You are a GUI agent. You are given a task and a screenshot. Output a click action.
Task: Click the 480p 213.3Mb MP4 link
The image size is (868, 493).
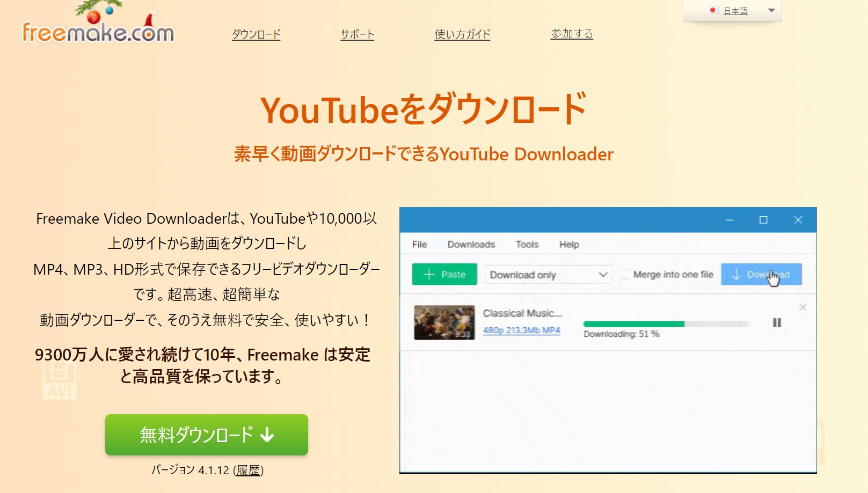click(x=521, y=330)
